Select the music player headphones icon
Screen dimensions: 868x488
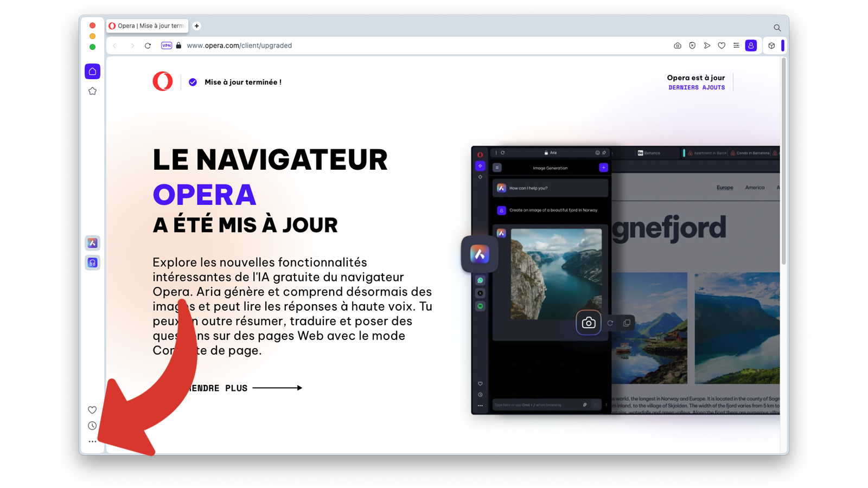pyautogui.click(x=92, y=262)
